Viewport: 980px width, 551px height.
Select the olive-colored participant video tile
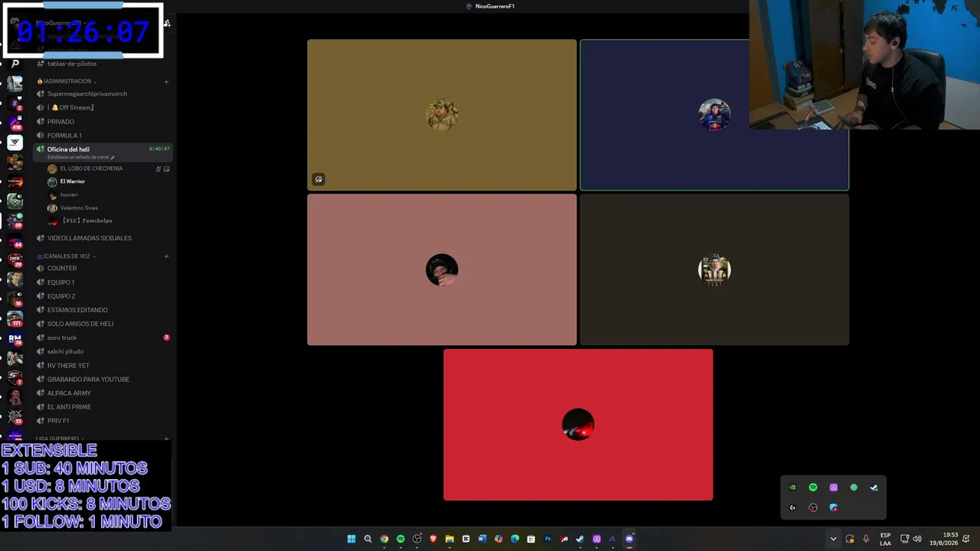[442, 115]
